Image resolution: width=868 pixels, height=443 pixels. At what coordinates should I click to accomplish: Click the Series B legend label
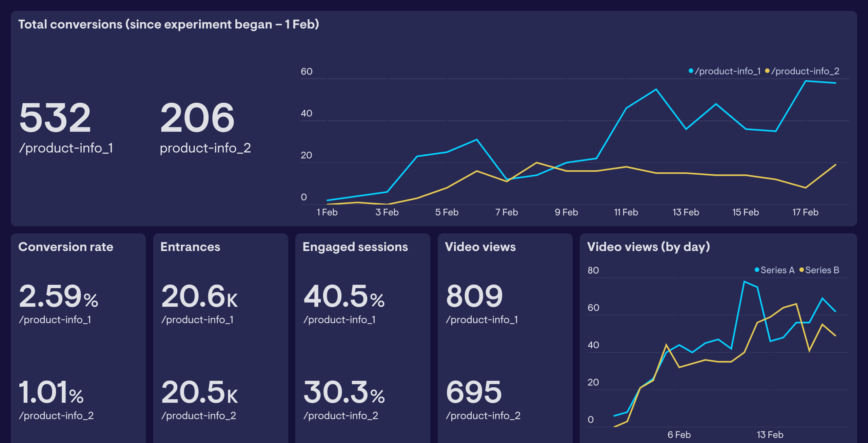pos(822,270)
